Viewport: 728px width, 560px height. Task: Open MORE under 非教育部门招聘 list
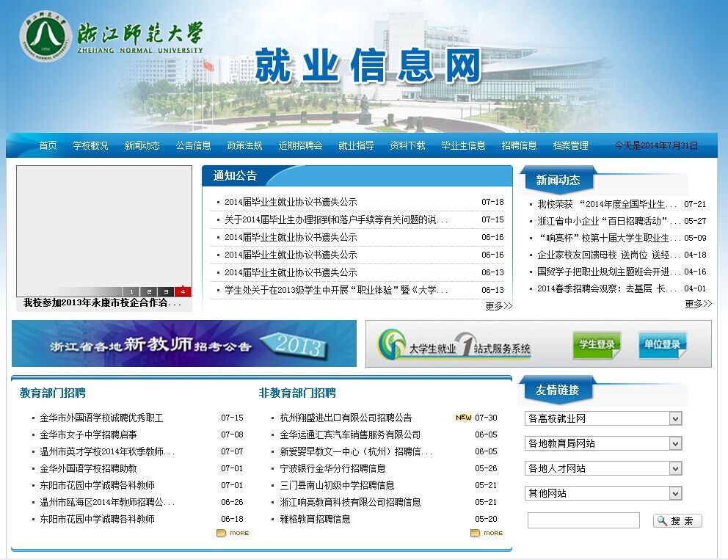[x=487, y=533]
